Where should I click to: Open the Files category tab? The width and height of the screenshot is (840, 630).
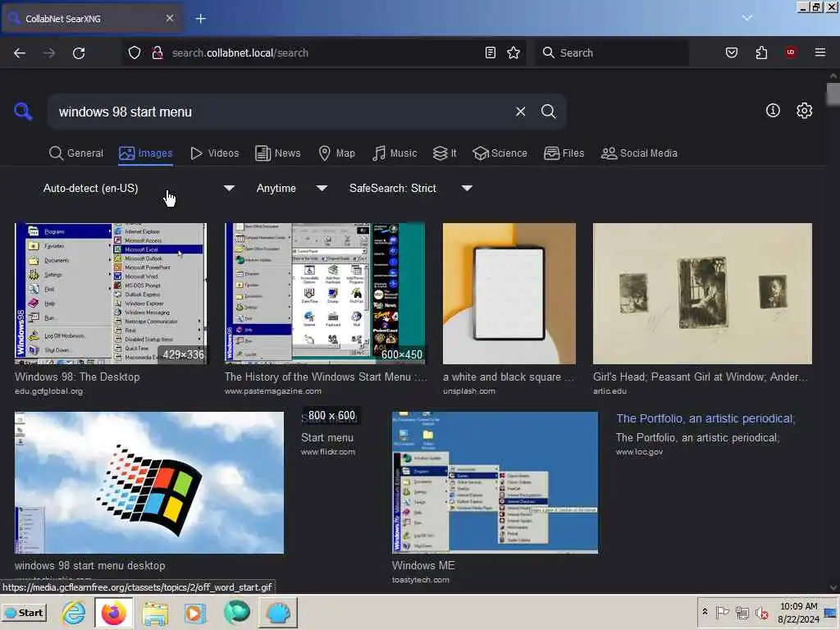[564, 153]
